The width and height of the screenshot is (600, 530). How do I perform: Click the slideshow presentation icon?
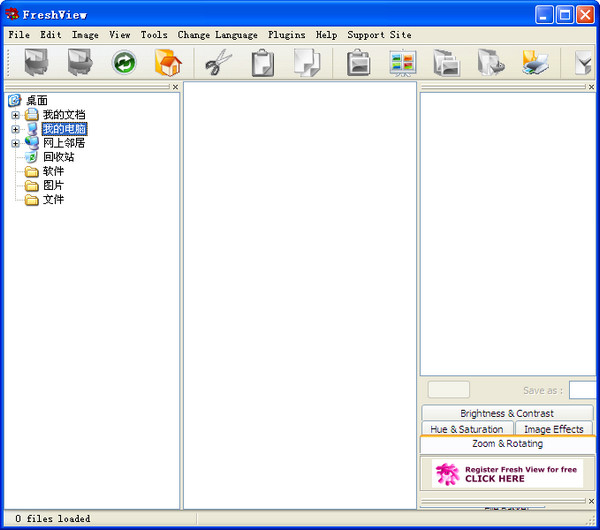point(403,63)
